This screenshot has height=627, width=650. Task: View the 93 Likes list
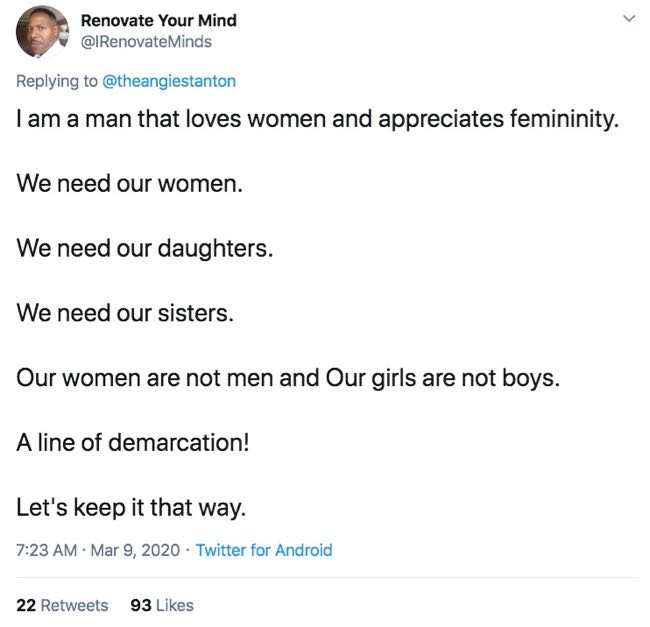tap(162, 605)
